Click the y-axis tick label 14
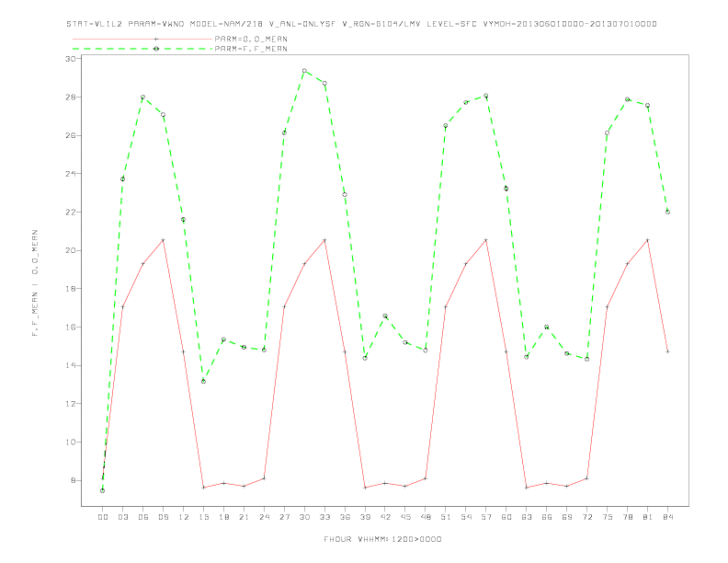This screenshot has width=728, height=563. [x=71, y=365]
